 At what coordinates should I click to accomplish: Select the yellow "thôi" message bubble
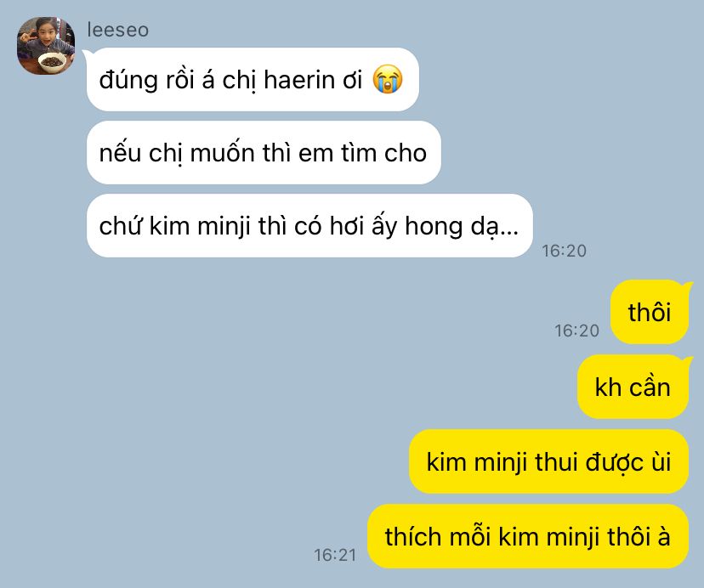(x=650, y=312)
